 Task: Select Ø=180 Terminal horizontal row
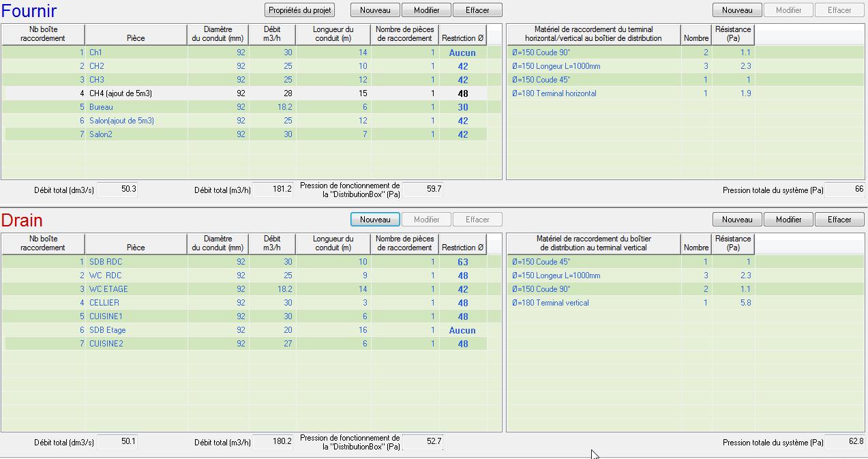tap(685, 93)
